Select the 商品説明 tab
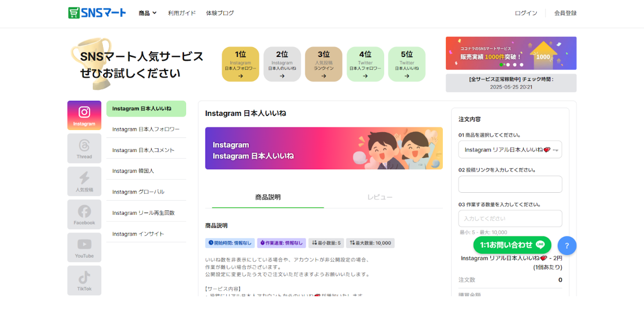Image resolution: width=644 pixels, height=314 pixels. [x=268, y=197]
